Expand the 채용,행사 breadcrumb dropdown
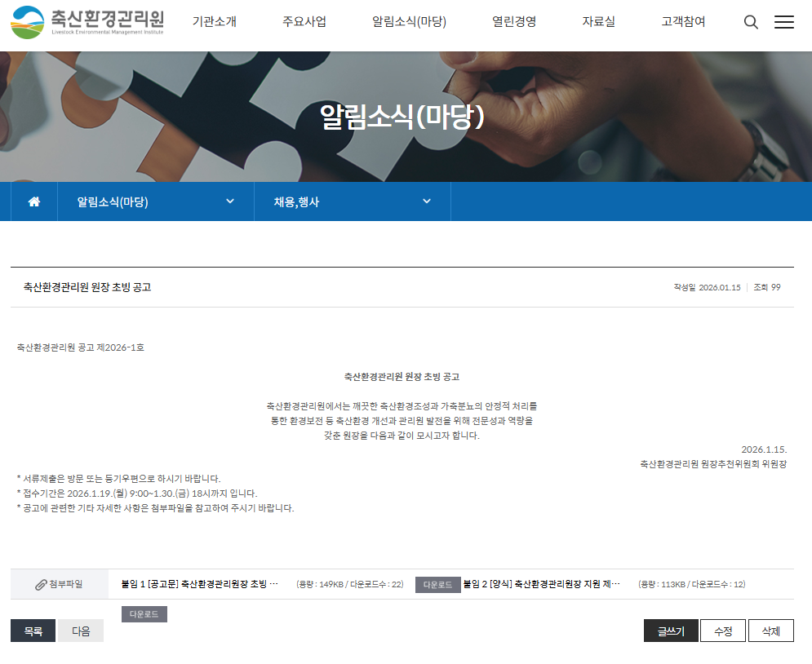The height and width of the screenshot is (664, 812). (426, 201)
